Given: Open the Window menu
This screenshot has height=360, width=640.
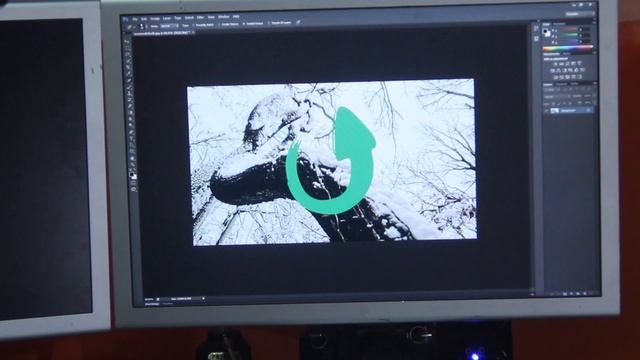Looking at the screenshot, I should [x=223, y=17].
